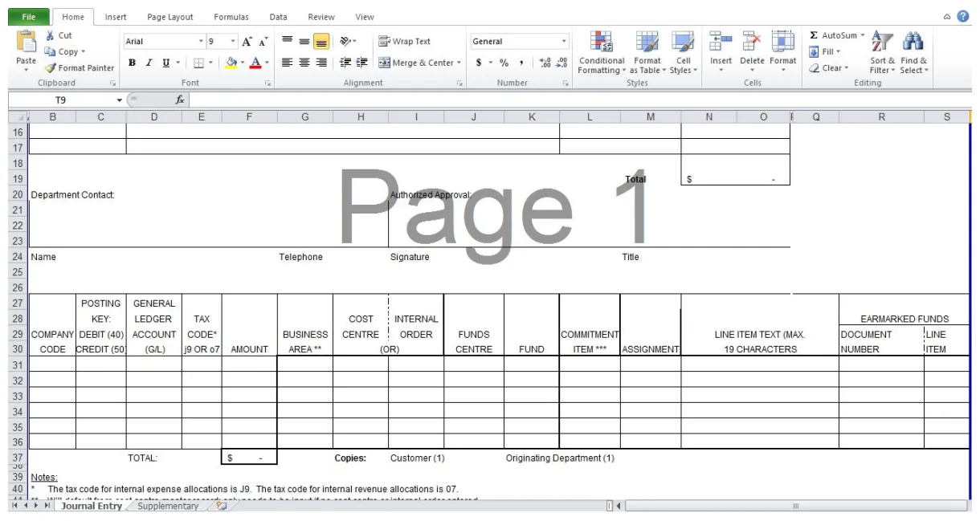Open Conditional Formatting options
980x521 pixels.
(x=601, y=52)
